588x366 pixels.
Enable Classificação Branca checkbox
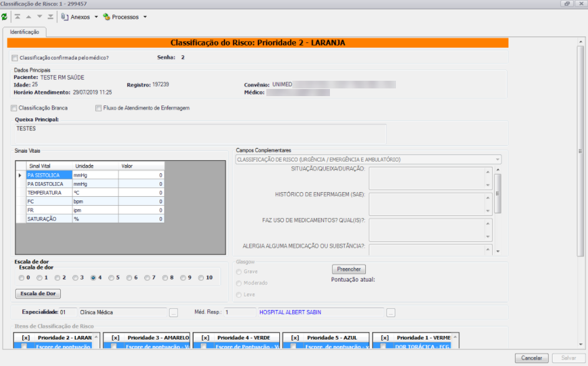coord(14,108)
